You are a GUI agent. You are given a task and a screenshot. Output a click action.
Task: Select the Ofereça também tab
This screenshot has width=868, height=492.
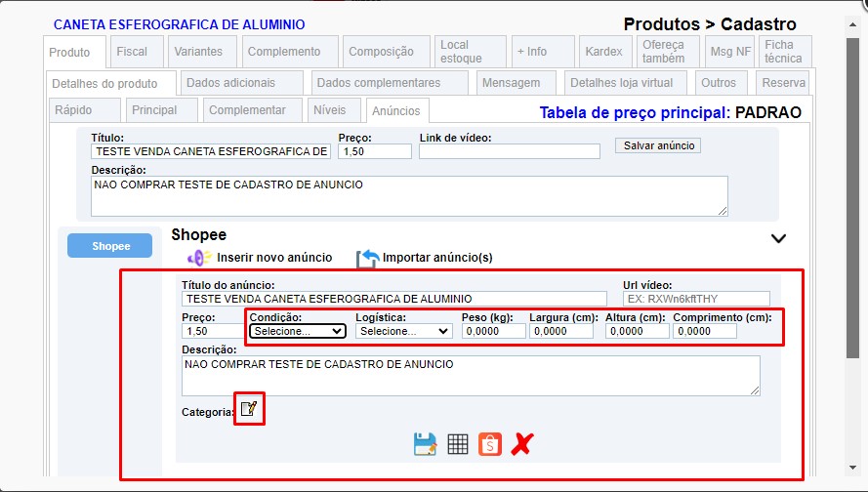668,52
